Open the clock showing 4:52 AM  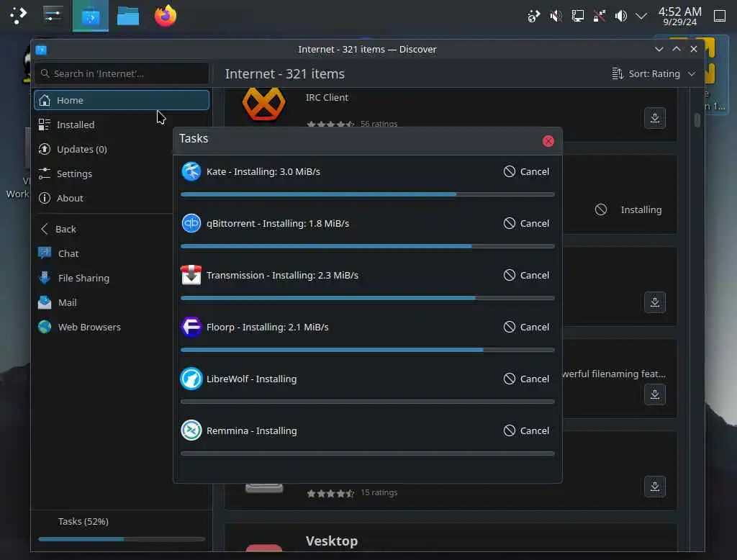pyautogui.click(x=679, y=16)
